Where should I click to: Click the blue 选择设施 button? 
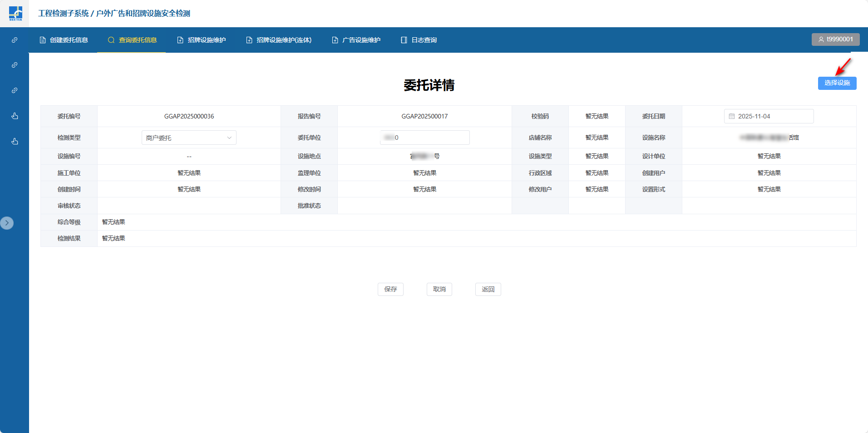point(837,83)
